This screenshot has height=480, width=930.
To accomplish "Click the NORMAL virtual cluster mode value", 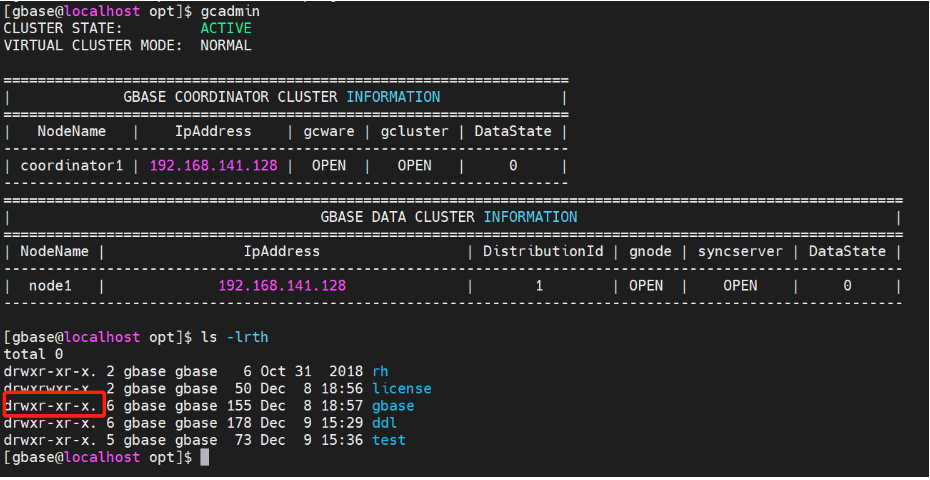I will tap(226, 45).
